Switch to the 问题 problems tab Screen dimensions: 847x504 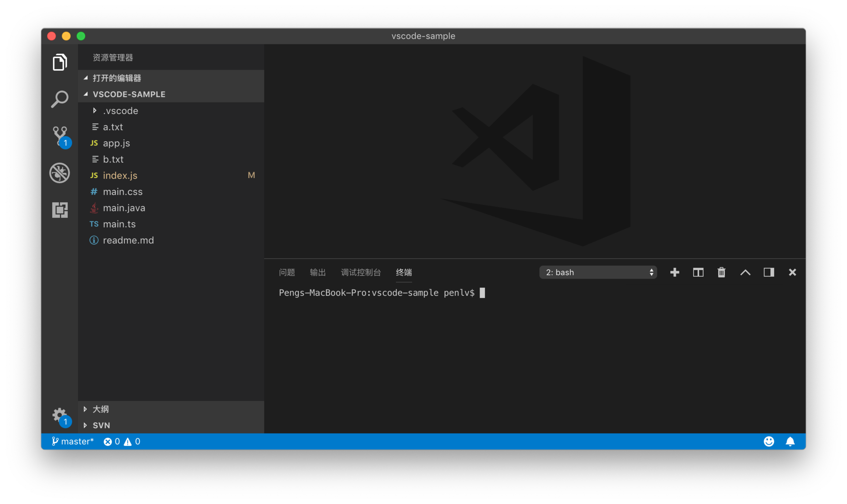point(287,273)
